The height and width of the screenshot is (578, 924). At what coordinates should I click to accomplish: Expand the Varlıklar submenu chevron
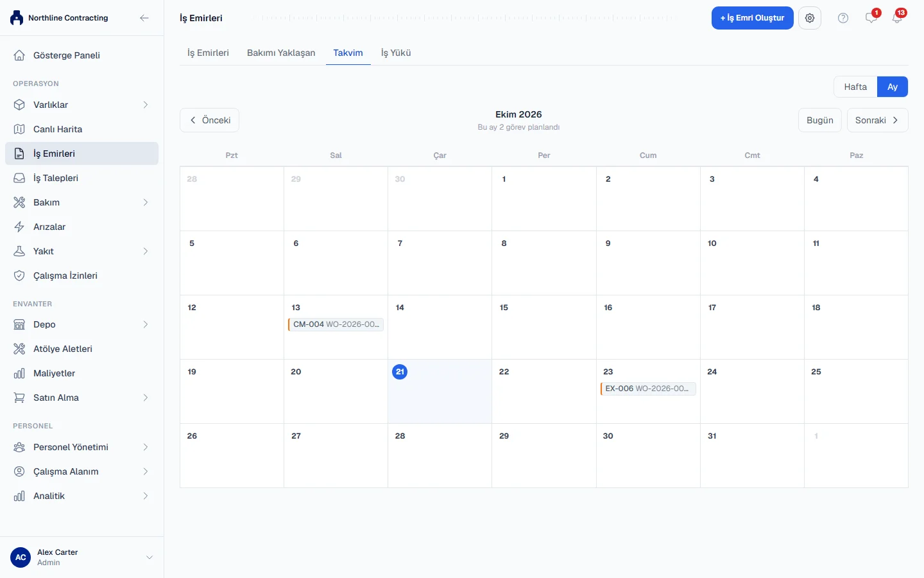tap(146, 105)
